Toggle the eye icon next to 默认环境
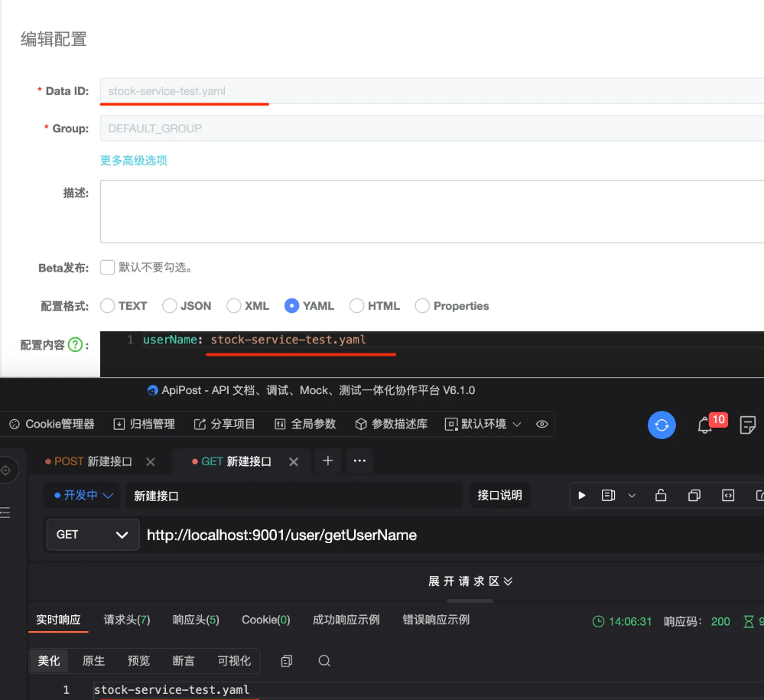 pyautogui.click(x=542, y=424)
